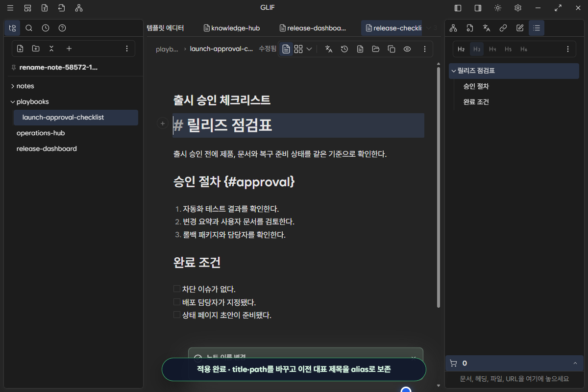Collapse the basket panel chevron
588x392 pixels.
(x=575, y=363)
